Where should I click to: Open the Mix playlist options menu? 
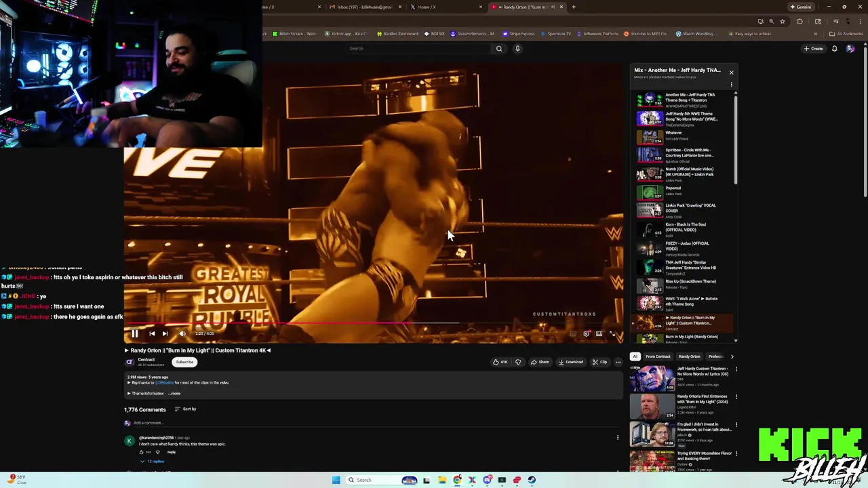point(731,85)
